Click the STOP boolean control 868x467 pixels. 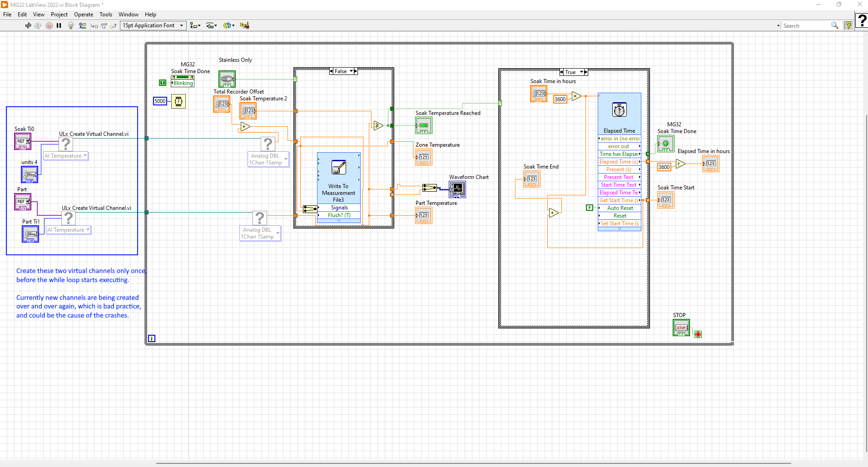point(681,327)
